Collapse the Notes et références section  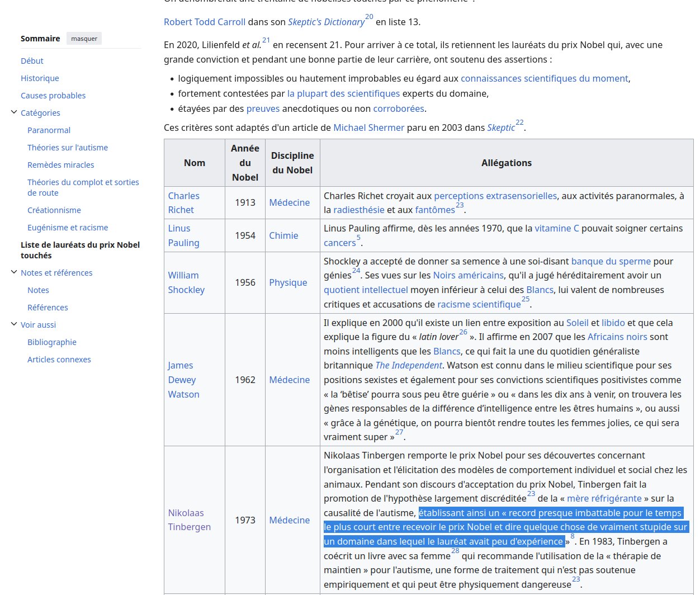14,272
